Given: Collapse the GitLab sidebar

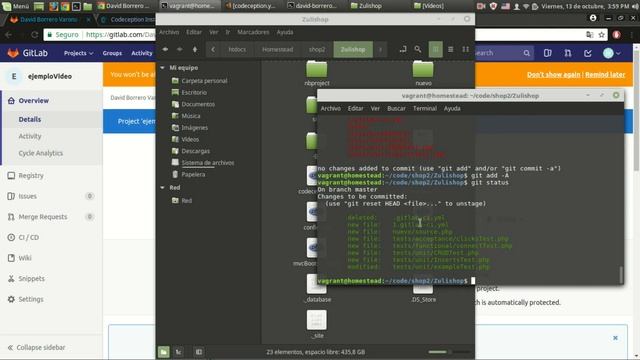Looking at the screenshot, I should [x=37, y=347].
